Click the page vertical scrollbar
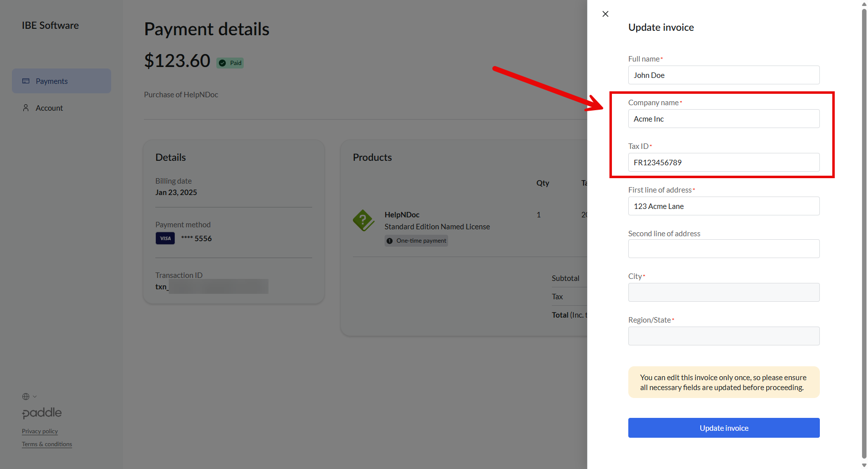Viewport: 868px width, 469px height. point(864,233)
